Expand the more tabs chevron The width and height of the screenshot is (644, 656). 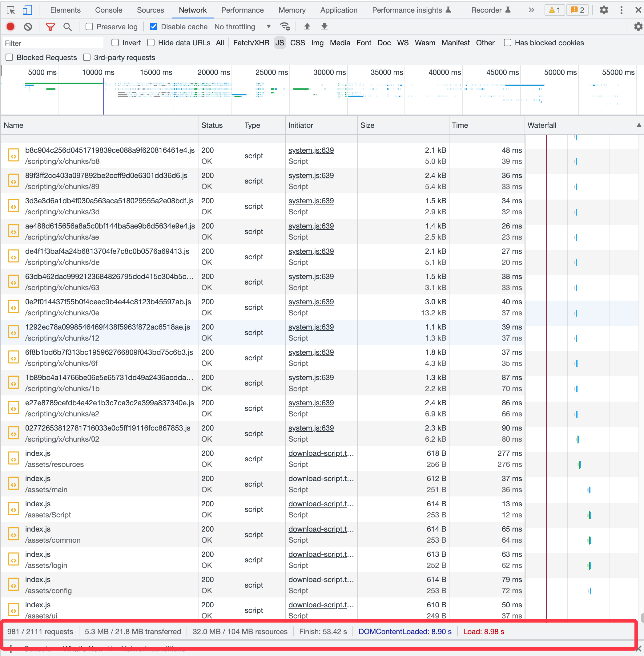coord(531,10)
